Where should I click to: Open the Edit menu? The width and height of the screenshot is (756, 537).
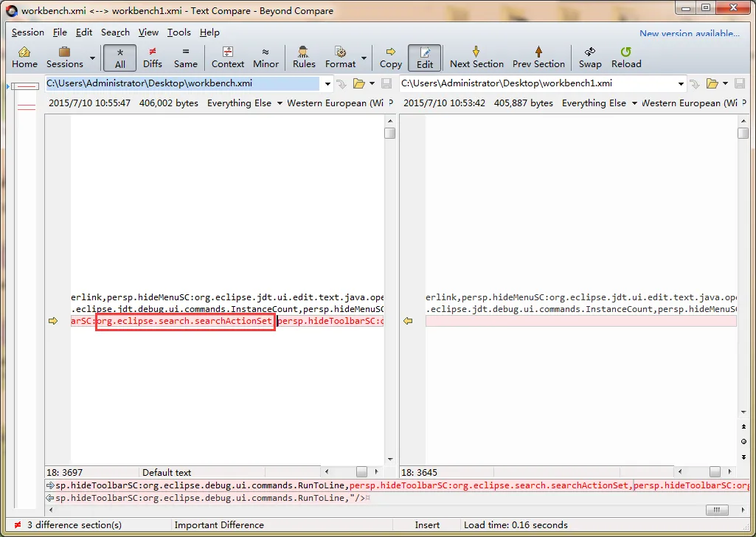pyautogui.click(x=84, y=32)
